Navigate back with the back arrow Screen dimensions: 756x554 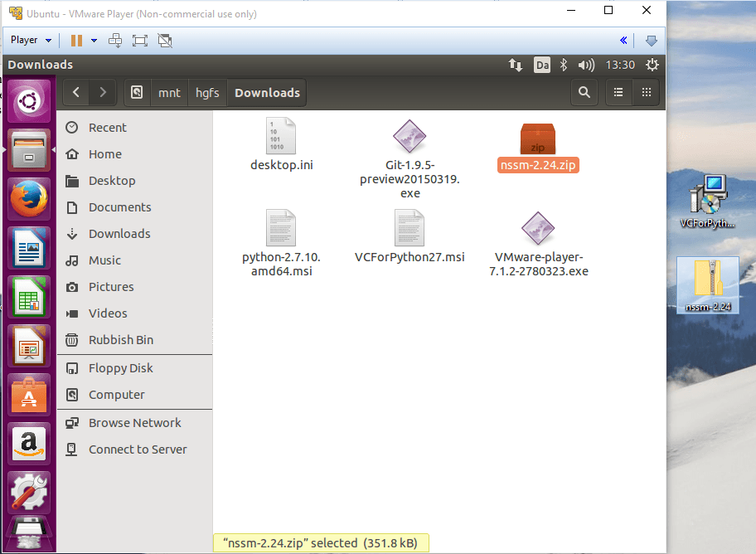tap(75, 92)
